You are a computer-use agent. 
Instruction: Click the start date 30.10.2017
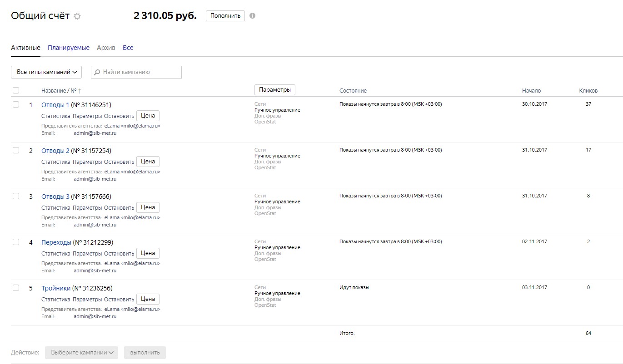point(534,104)
